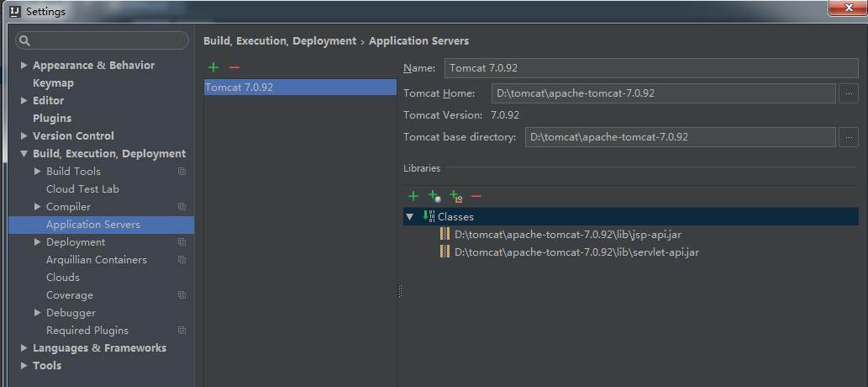868x387 pixels.
Task: Remove selected library with red minus
Action: point(476,196)
